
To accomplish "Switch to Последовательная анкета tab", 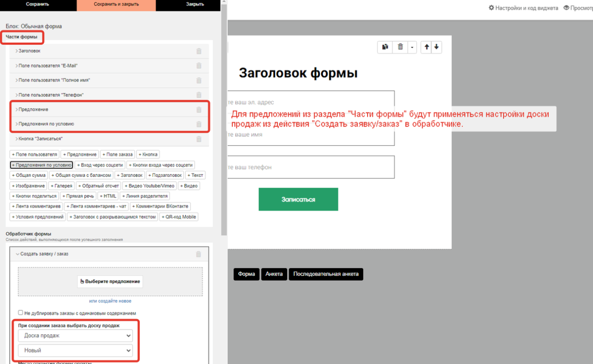I will [326, 274].
